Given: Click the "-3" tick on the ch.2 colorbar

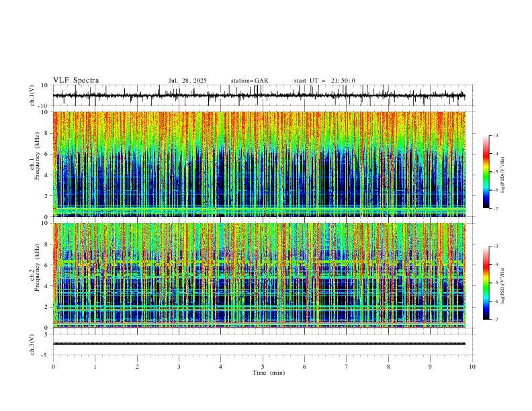Looking at the screenshot, I should (495, 246).
